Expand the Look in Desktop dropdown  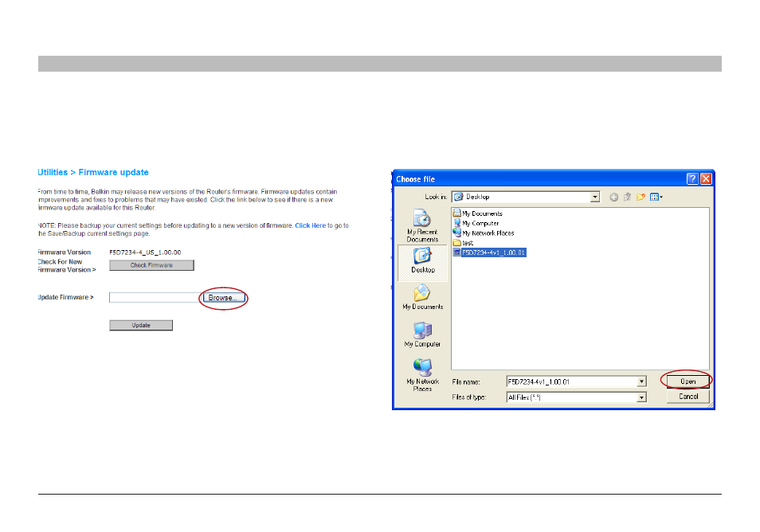595,197
